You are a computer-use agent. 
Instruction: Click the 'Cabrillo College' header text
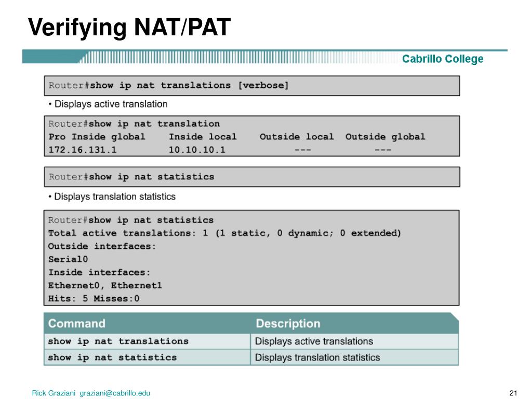point(443,59)
